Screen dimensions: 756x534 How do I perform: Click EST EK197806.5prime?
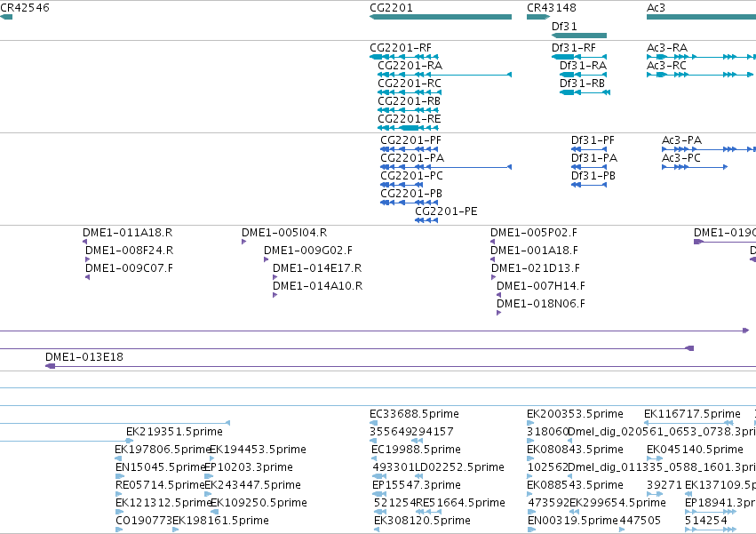tap(118, 458)
